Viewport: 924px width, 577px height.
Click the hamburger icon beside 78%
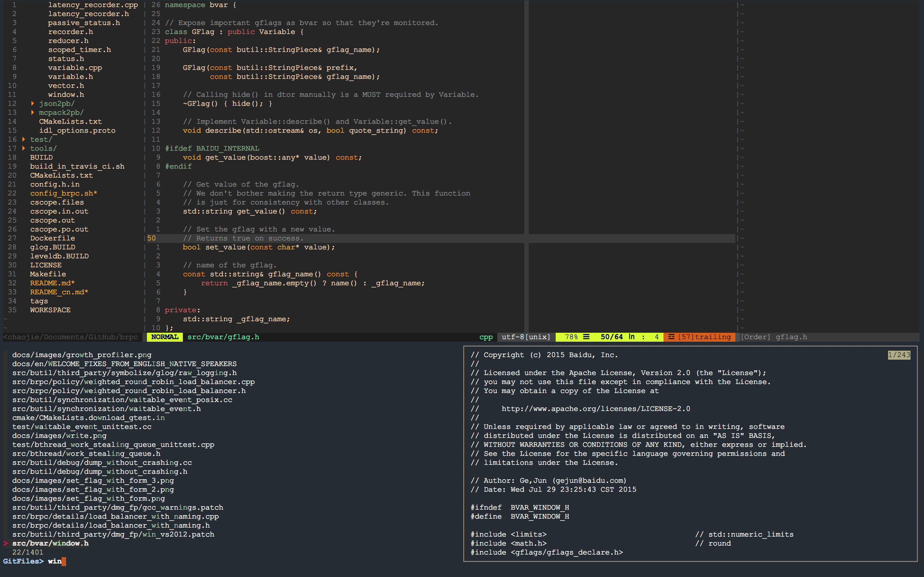(586, 337)
